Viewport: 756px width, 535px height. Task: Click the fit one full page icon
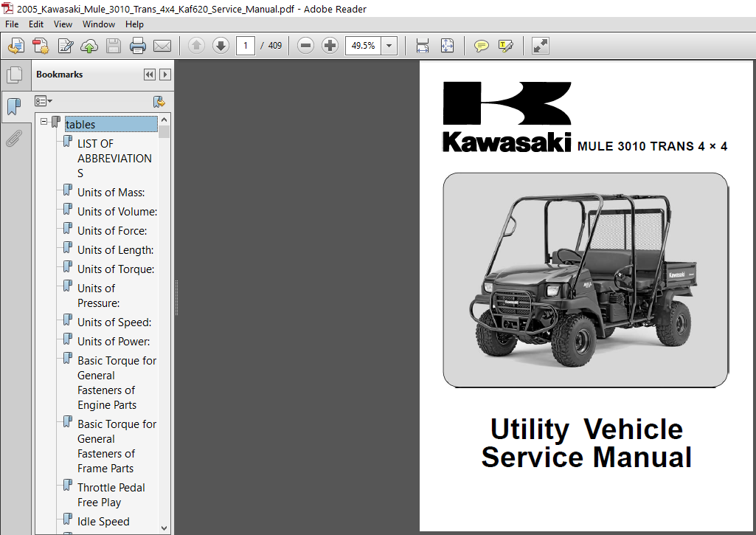click(448, 46)
